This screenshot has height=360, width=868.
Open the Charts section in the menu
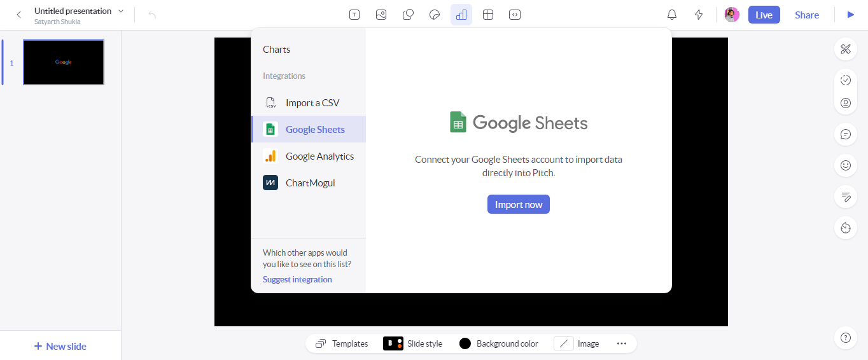click(x=277, y=49)
